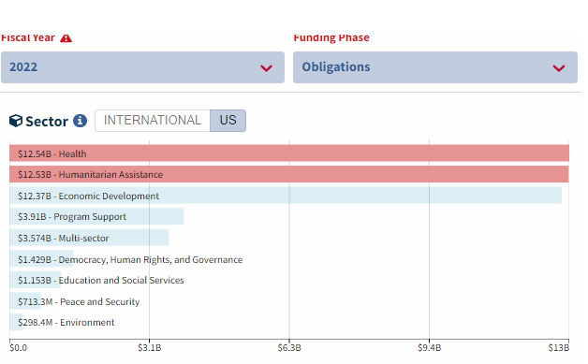Open the Fiscal Year 2022 dropdown
588x364 pixels.
(142, 67)
